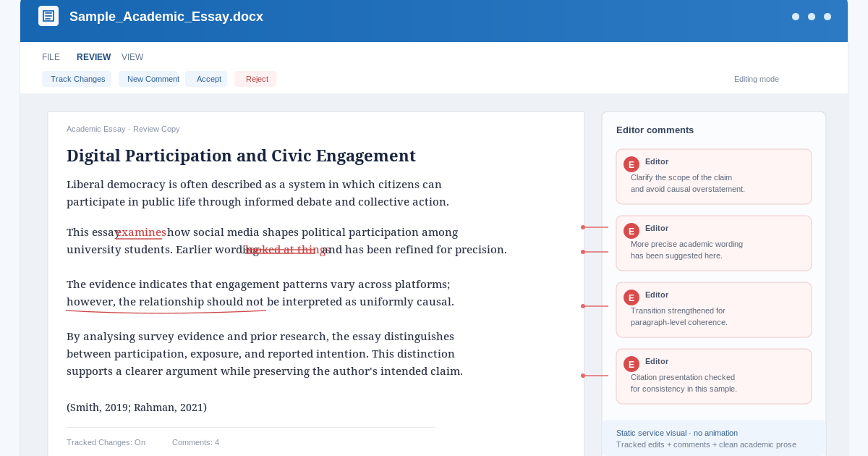
Task: Click the Static service visual note
Action: pyautogui.click(x=677, y=433)
